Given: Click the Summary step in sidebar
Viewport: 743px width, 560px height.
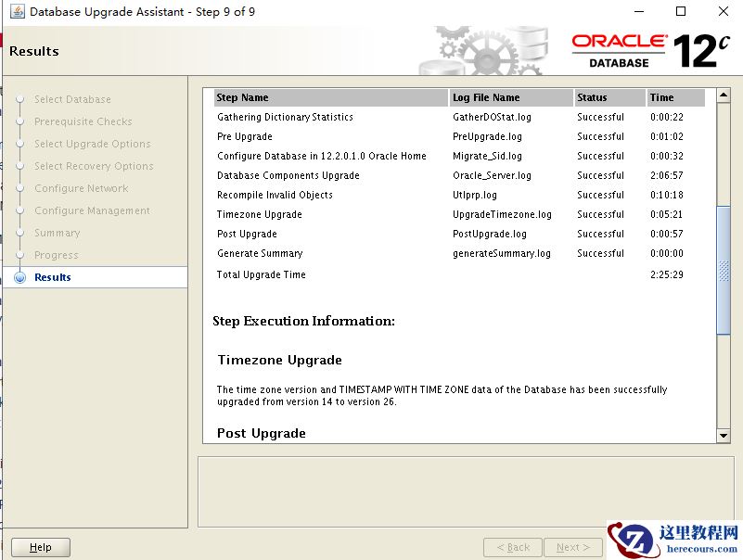Looking at the screenshot, I should (57, 233).
